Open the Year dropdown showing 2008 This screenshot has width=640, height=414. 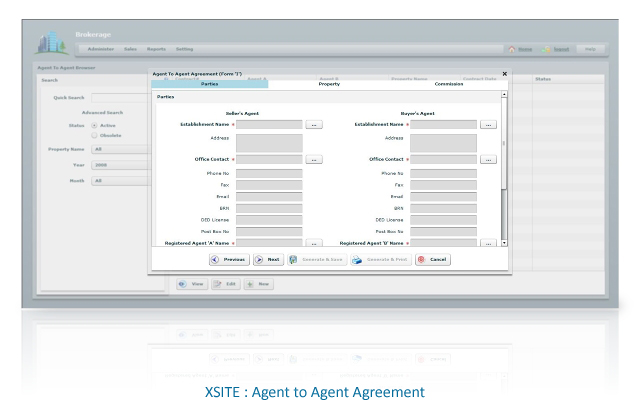(121, 165)
